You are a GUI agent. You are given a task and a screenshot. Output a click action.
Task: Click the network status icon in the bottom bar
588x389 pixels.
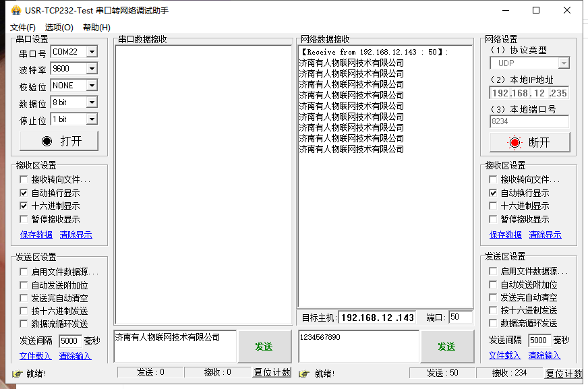(304, 373)
